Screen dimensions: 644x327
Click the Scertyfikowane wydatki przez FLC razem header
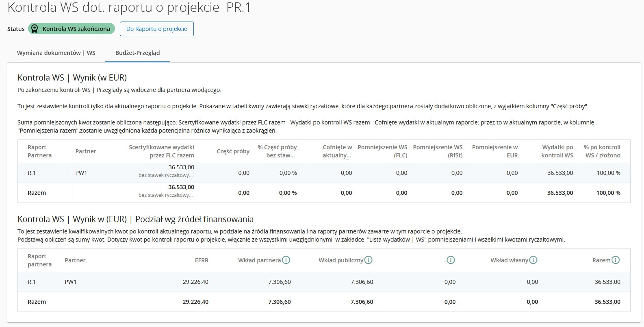point(161,151)
